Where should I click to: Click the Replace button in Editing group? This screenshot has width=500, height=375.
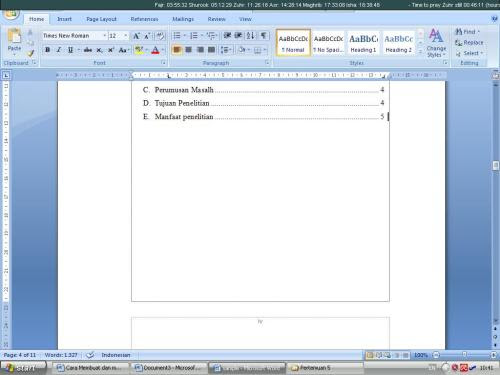[x=469, y=43]
